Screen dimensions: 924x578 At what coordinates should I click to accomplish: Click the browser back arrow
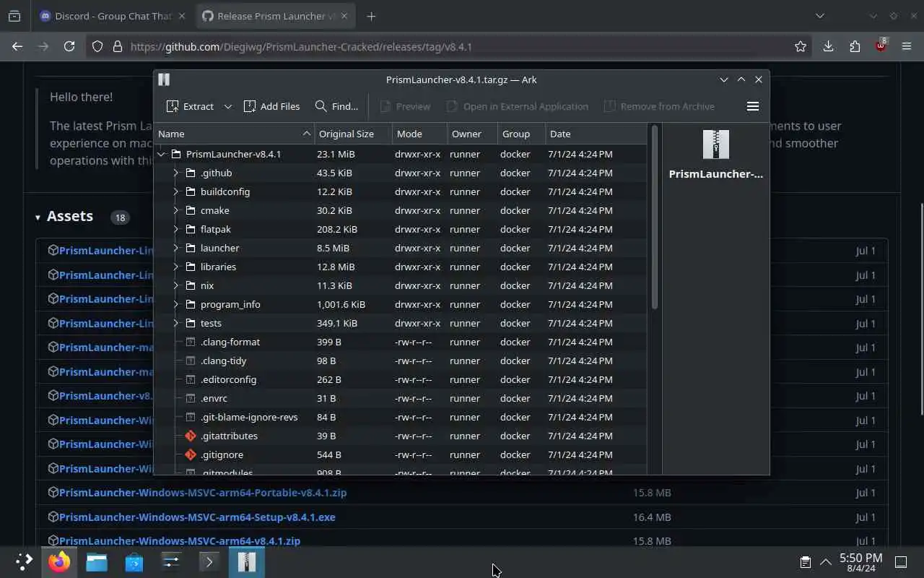click(x=17, y=46)
